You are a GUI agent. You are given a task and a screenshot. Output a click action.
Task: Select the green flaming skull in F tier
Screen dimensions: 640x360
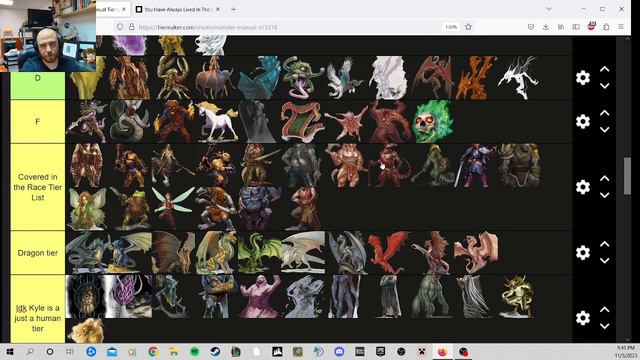pos(433,122)
